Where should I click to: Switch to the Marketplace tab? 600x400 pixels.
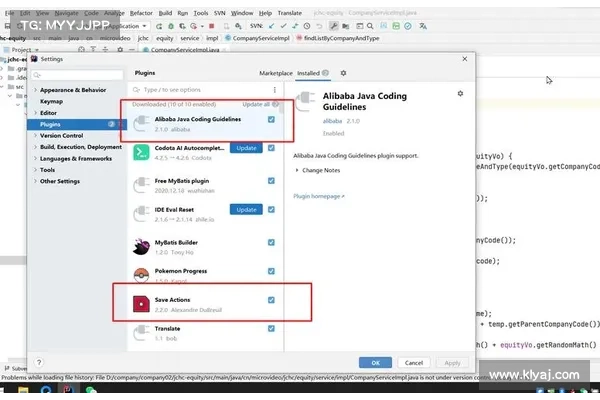[x=276, y=73]
